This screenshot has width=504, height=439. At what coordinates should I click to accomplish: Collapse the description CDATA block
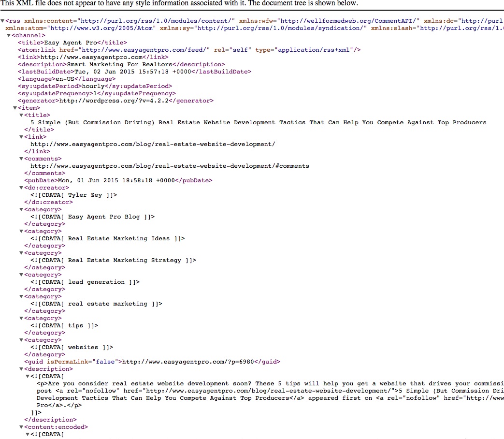tap(28, 376)
